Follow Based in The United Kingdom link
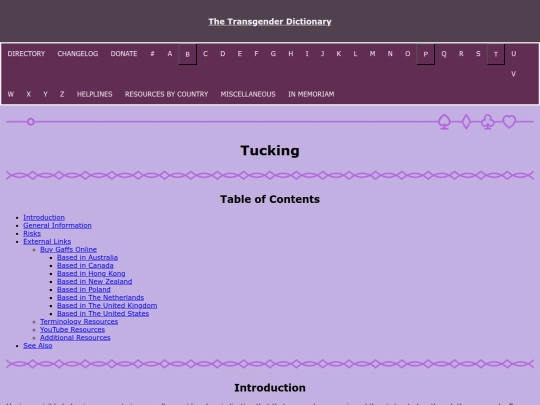Image resolution: width=540 pixels, height=405 pixels. 107,305
